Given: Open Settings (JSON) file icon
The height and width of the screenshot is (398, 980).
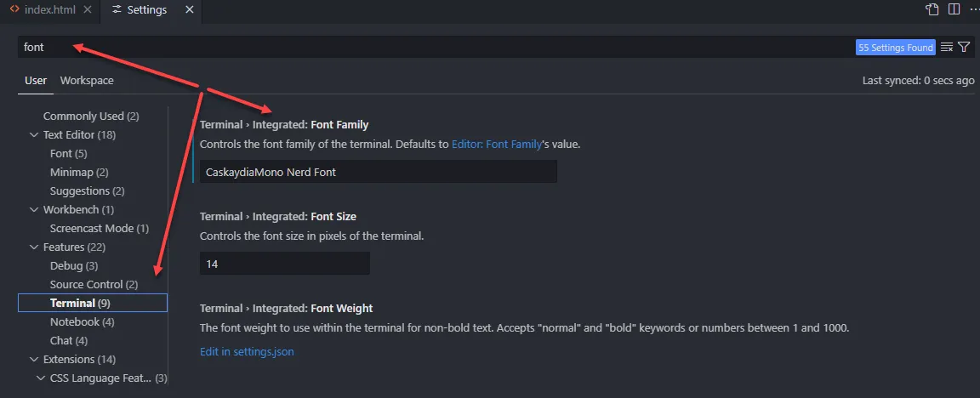Looking at the screenshot, I should (x=933, y=10).
